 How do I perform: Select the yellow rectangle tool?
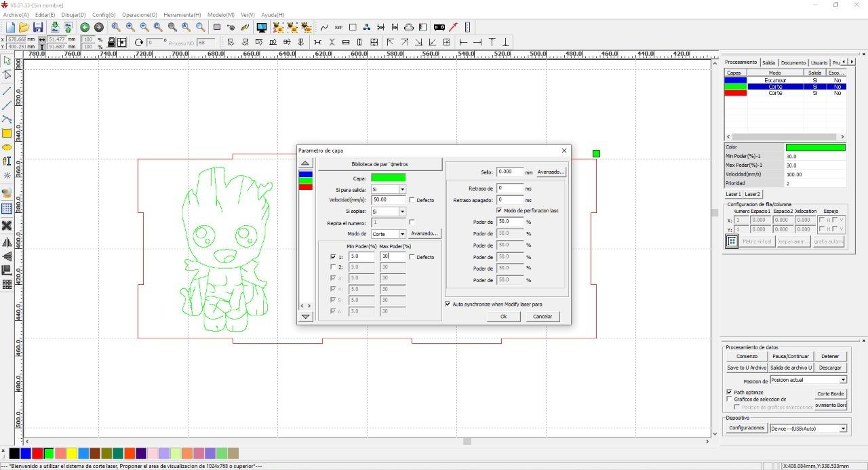click(x=7, y=134)
